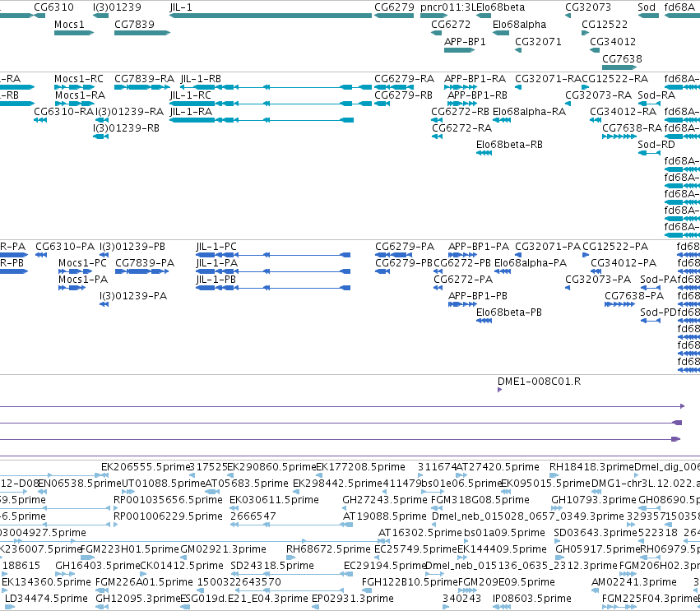Open the CG6272 gene label

point(451,24)
